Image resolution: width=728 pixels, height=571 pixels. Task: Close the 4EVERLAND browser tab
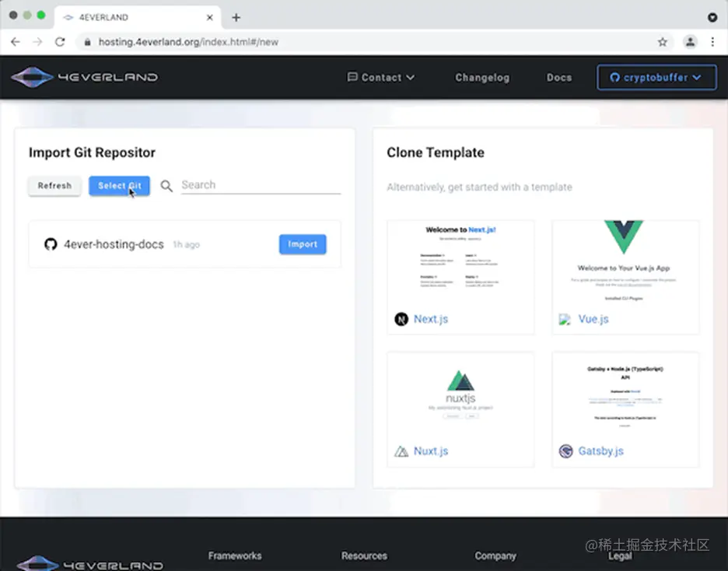[210, 18]
